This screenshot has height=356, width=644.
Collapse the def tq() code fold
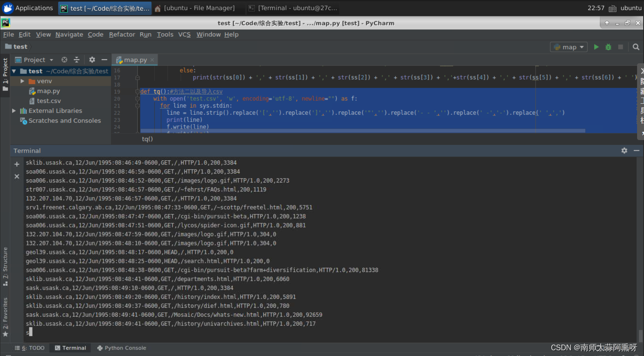click(137, 92)
